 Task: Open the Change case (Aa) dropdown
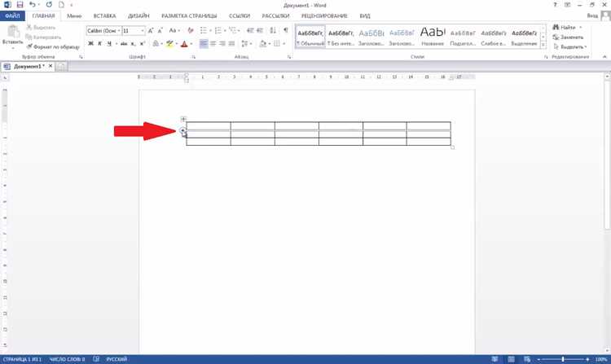[x=174, y=30]
